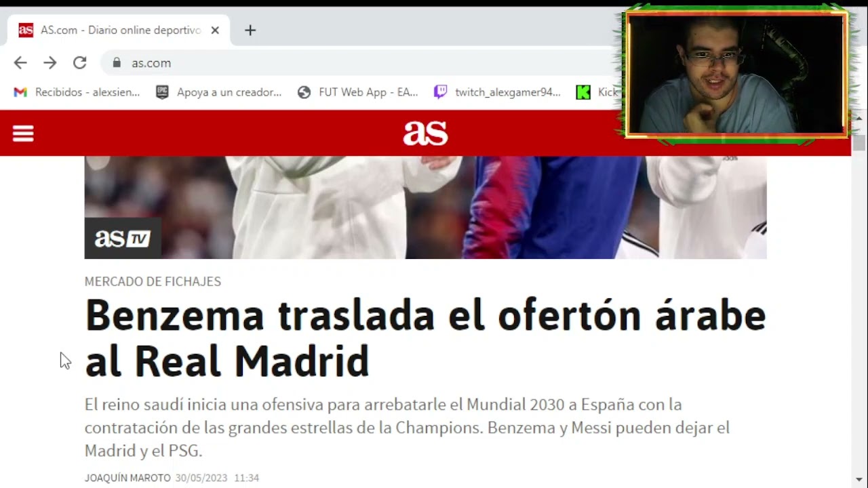Open the AS hamburger menu
The image size is (868, 488).
(x=23, y=134)
